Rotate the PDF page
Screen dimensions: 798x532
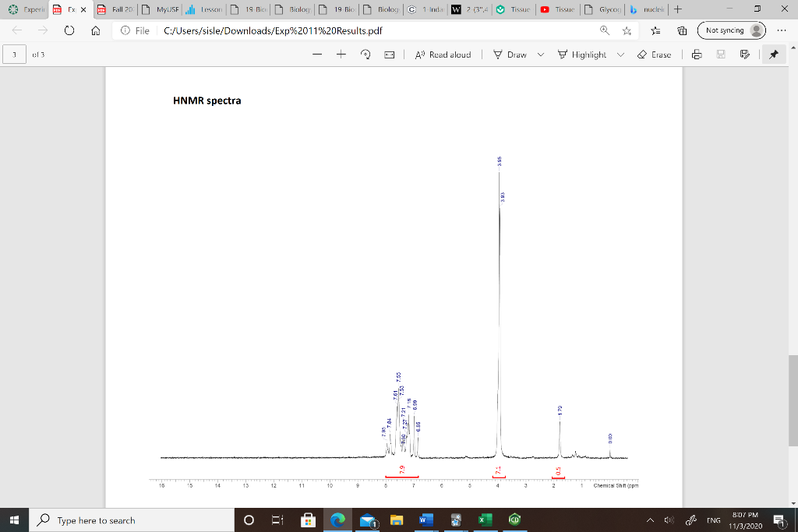point(365,55)
